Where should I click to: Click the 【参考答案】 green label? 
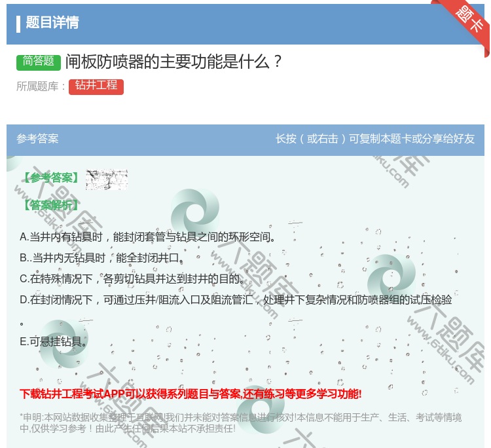(51, 178)
